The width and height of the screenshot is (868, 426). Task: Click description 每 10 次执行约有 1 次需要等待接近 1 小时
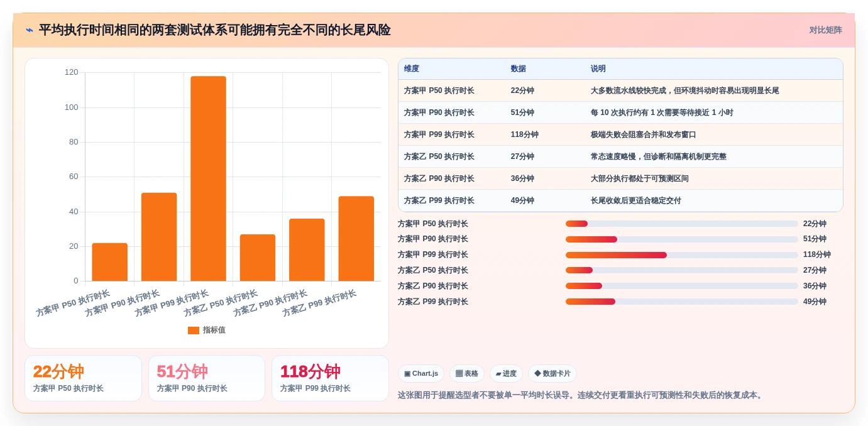(662, 112)
